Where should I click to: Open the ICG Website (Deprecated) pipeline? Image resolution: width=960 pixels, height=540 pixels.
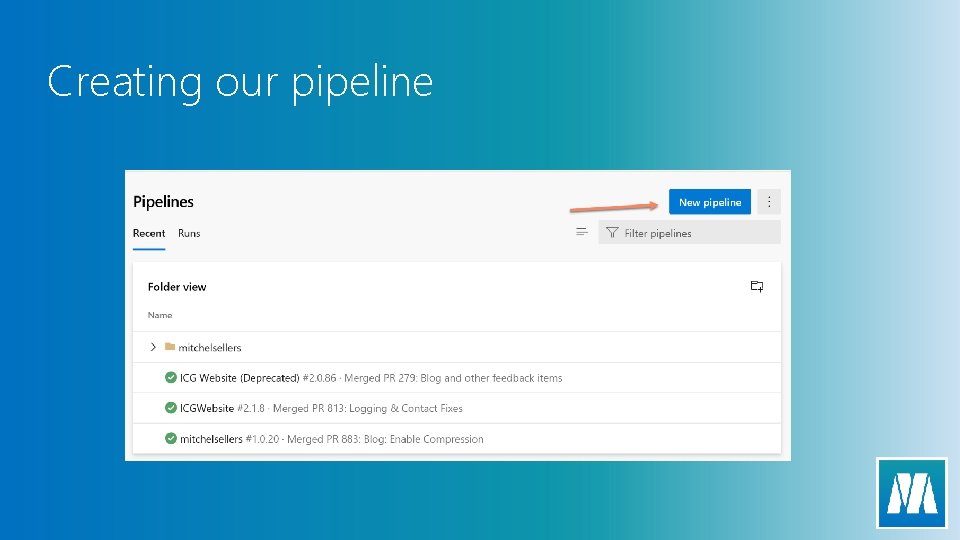239,378
